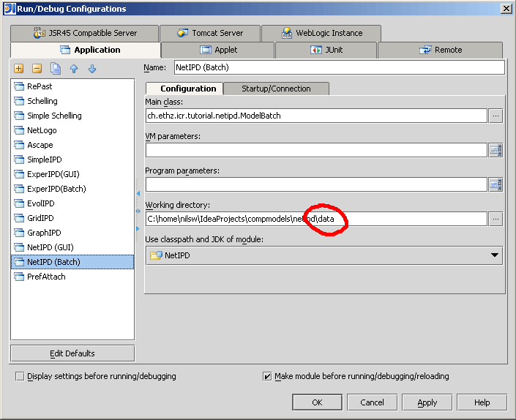Click the Working directory field
Screen dimensions: 516x420
pyautogui.click(x=316, y=219)
